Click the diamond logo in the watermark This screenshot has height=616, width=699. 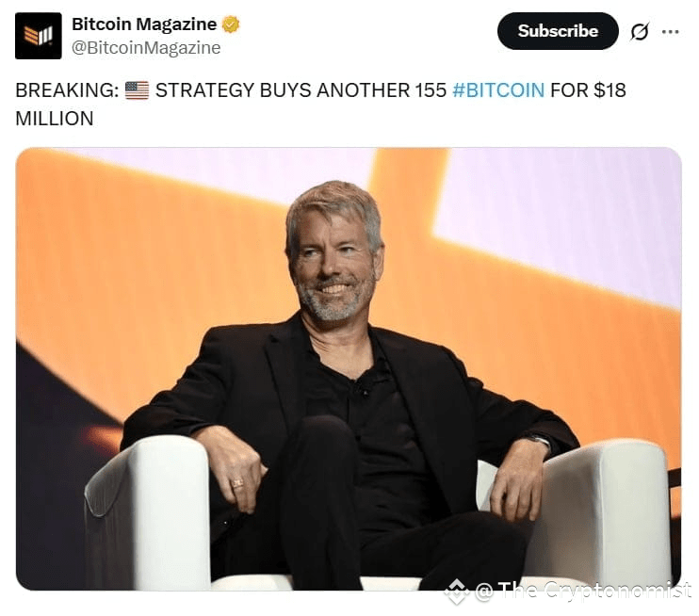coord(458,592)
